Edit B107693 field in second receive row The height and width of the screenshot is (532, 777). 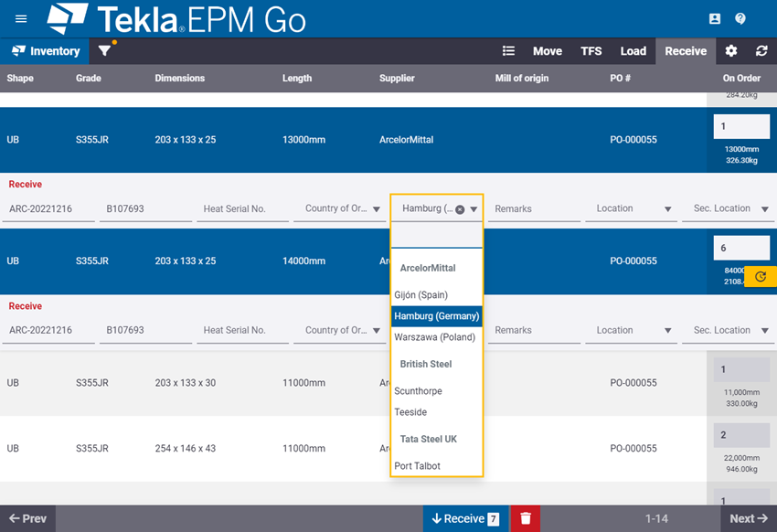(x=145, y=330)
